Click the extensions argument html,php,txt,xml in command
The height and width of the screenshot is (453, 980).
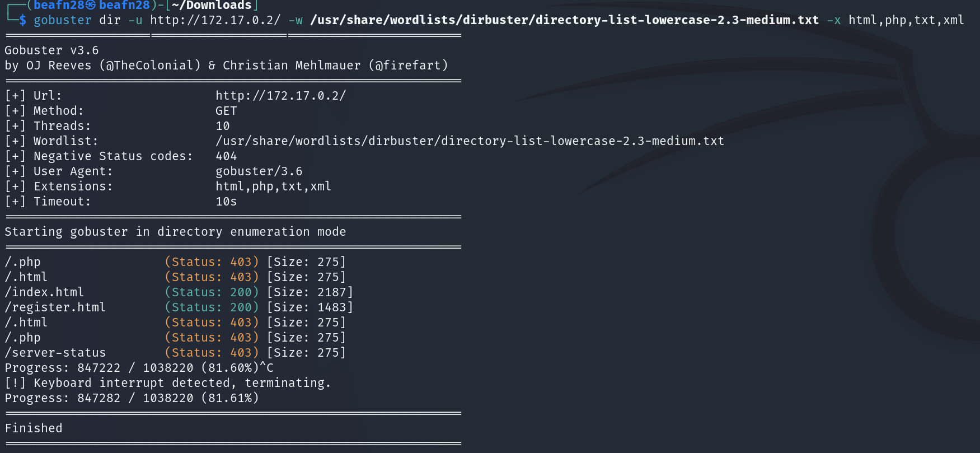click(x=906, y=20)
